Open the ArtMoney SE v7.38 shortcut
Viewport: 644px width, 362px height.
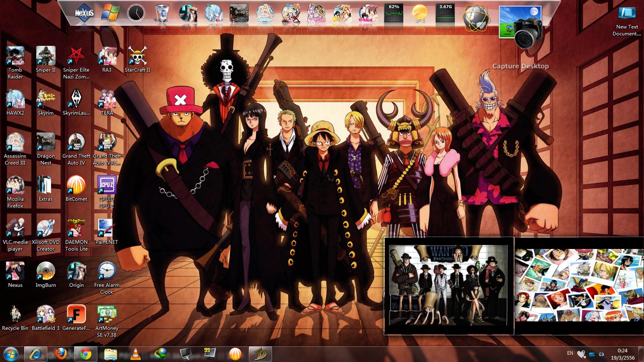tap(107, 321)
